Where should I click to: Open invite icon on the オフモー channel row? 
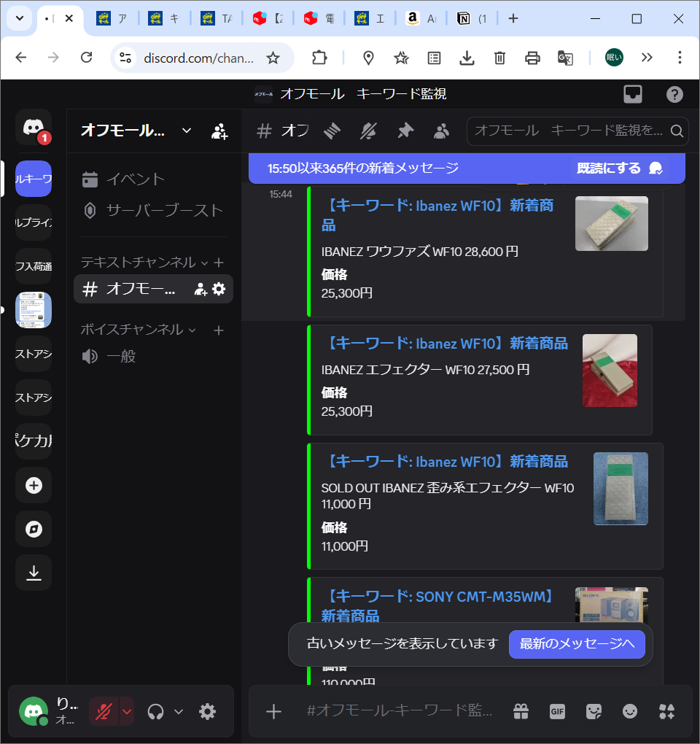201,289
